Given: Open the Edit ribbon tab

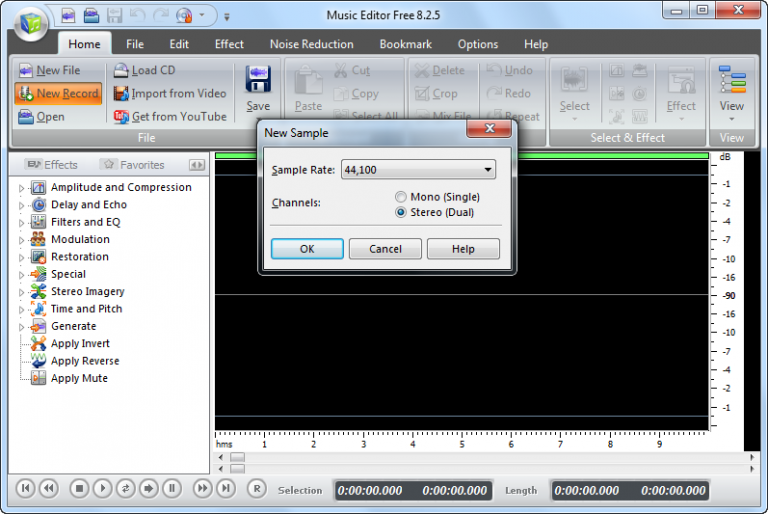Looking at the screenshot, I should coord(179,44).
